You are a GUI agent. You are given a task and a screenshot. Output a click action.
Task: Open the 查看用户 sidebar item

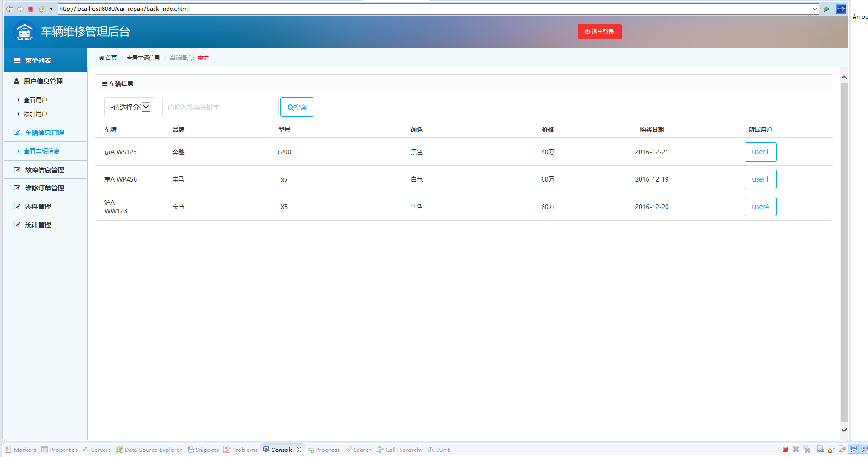click(35, 100)
